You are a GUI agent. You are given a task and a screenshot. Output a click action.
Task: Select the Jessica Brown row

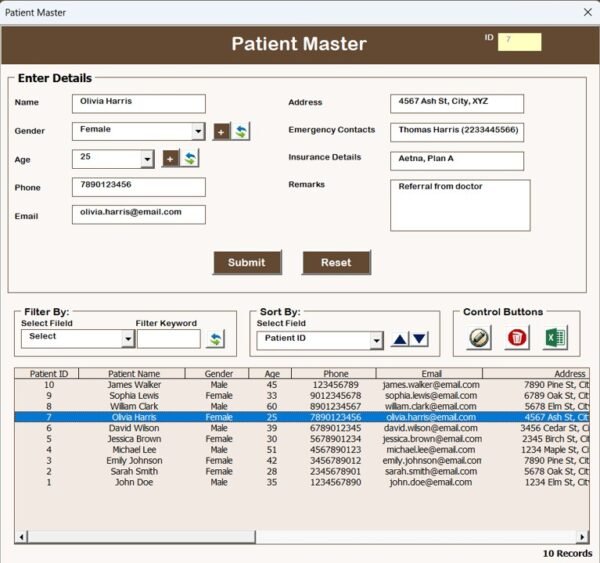click(x=302, y=439)
